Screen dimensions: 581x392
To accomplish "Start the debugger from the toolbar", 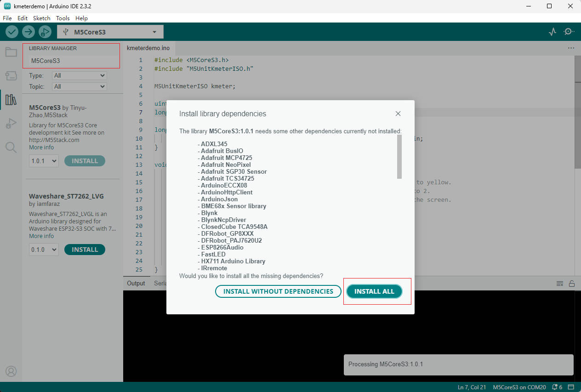I will point(45,32).
